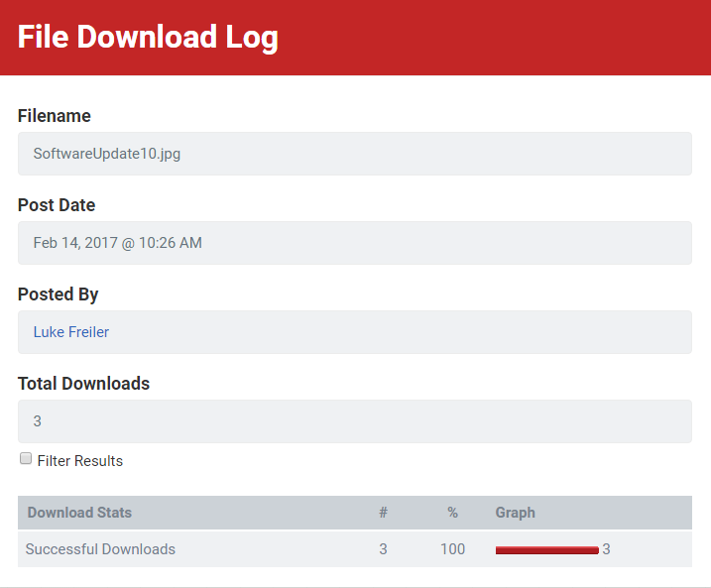Click the File Download Log title
Viewport: 711px width, 588px height.
[x=148, y=37]
